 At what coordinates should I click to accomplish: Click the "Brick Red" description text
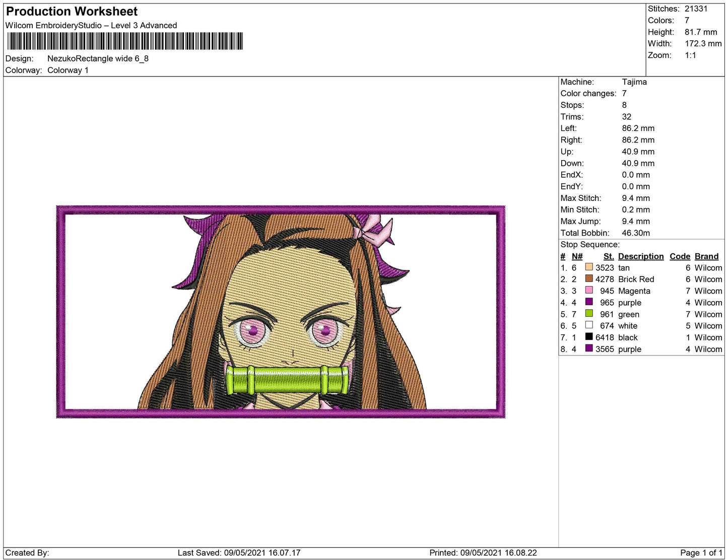pos(636,279)
